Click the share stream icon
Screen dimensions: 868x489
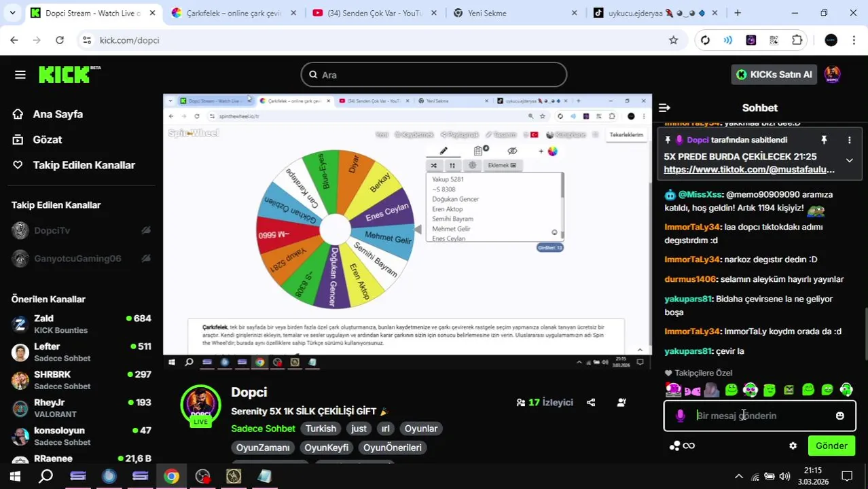click(x=591, y=403)
